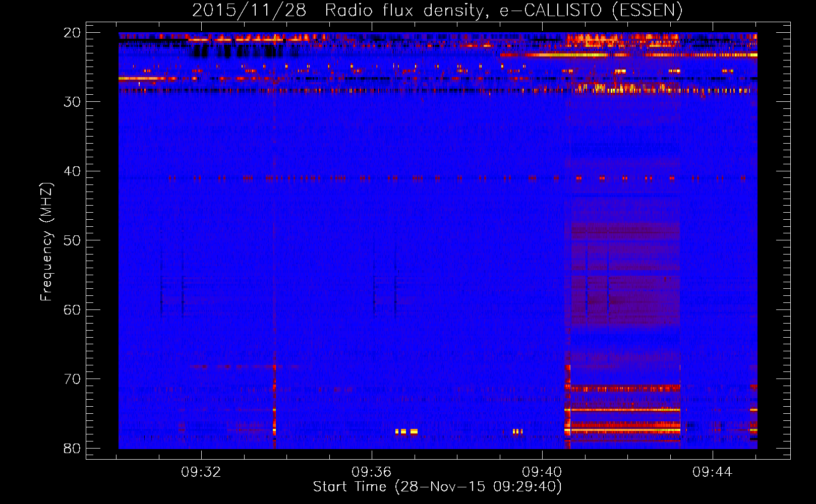816x504 pixels.
Task: Click the '09:40' time tick label
Action: coord(542,472)
